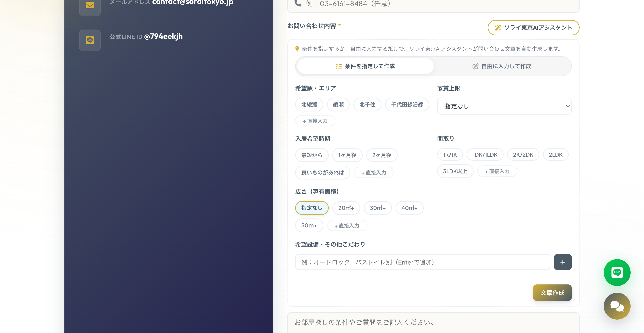Screen dimensions: 644x333
Task: Focus the 希望設備・その他こだわり input field
Action: click(x=422, y=262)
